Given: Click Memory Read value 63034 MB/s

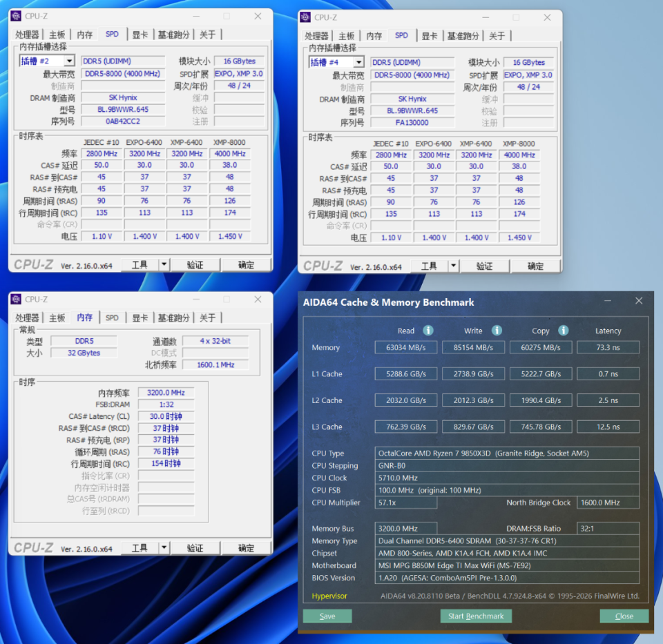Looking at the screenshot, I should point(406,347).
